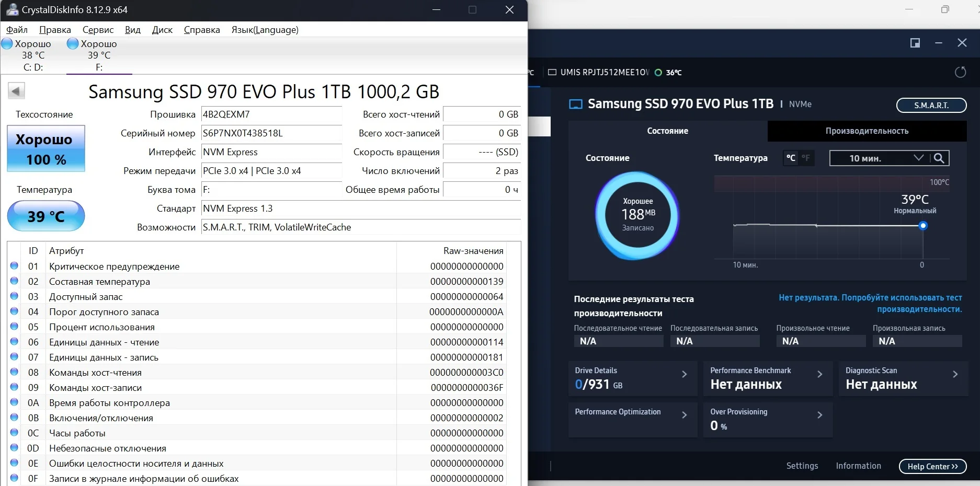Open Information in Samsung Magician
980x486 pixels.
(858, 466)
